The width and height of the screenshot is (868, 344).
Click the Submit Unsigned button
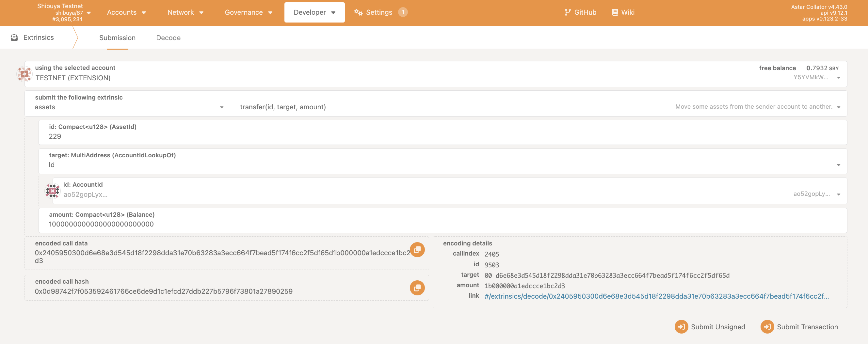[710, 326]
